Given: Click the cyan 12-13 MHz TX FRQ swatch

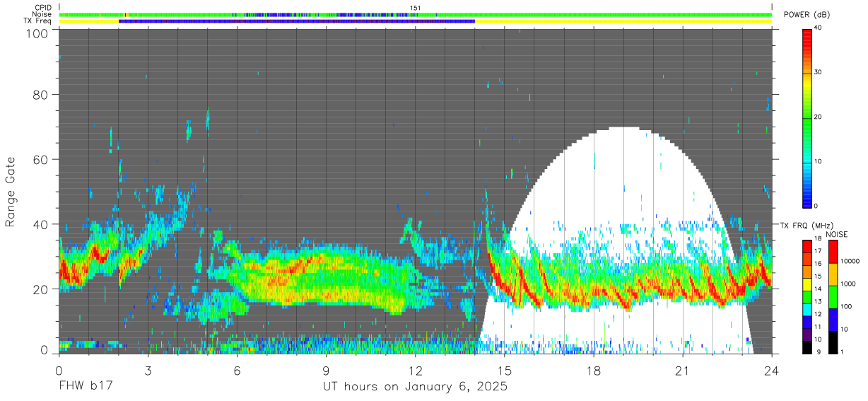Looking at the screenshot, I should (x=807, y=308).
